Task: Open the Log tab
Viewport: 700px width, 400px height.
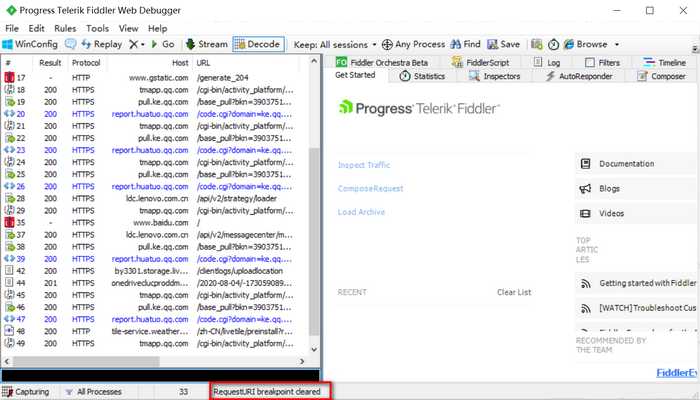Action: [547, 62]
